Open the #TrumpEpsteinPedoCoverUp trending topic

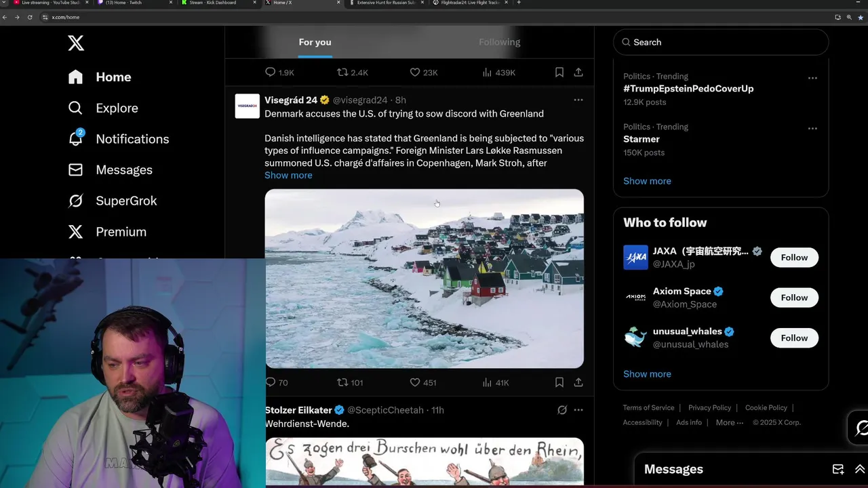688,89
